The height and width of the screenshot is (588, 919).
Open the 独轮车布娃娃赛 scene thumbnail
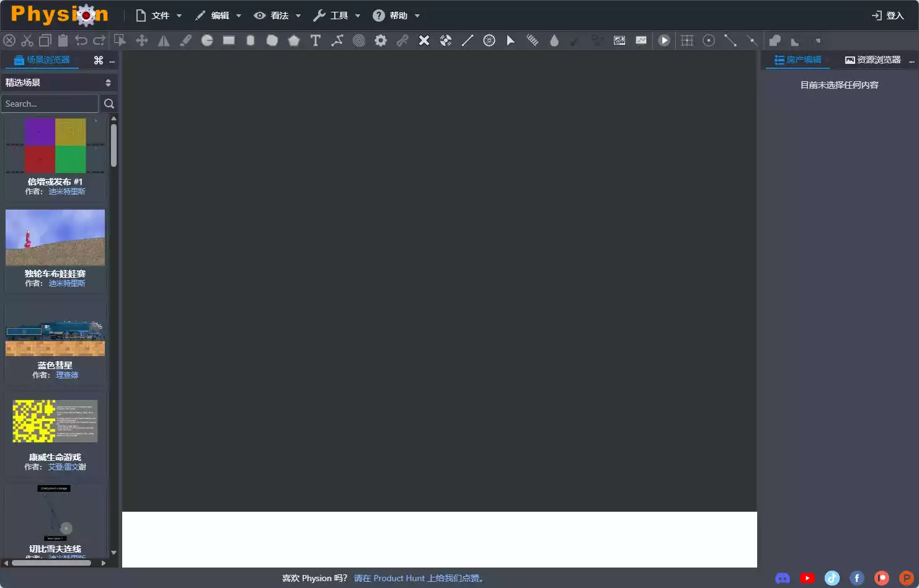pyautogui.click(x=55, y=238)
